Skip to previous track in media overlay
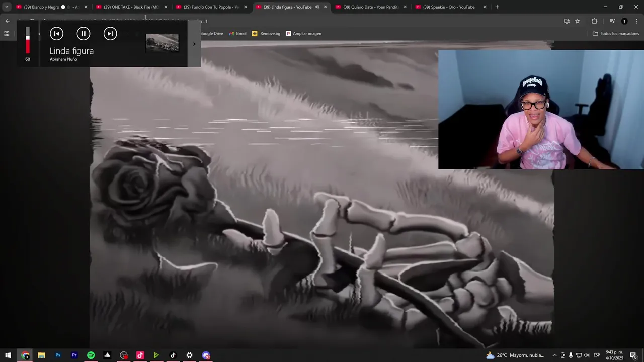This screenshot has height=362, width=644. tap(57, 34)
